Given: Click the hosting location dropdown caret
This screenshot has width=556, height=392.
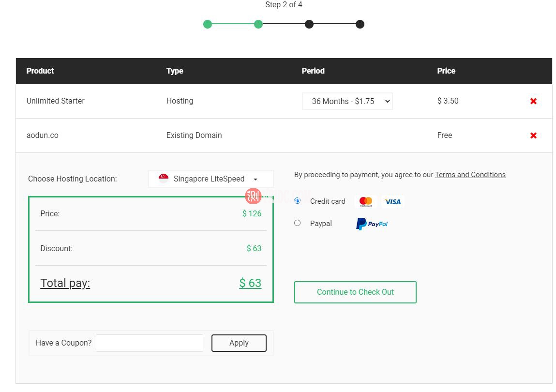Looking at the screenshot, I should click(x=255, y=180).
